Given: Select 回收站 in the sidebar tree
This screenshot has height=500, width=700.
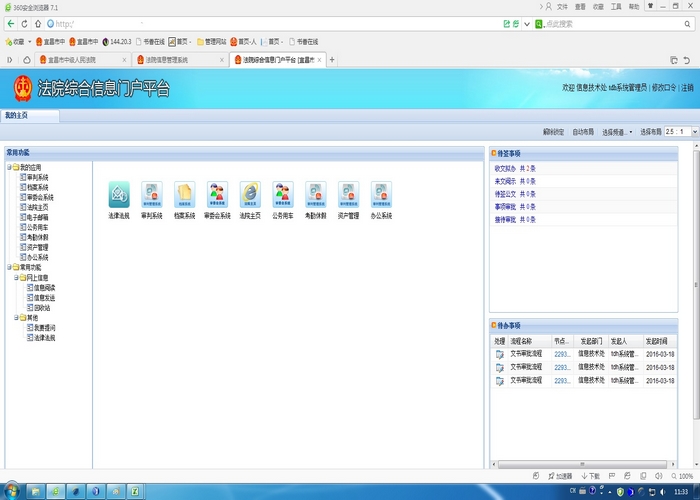Looking at the screenshot, I should [x=42, y=307].
